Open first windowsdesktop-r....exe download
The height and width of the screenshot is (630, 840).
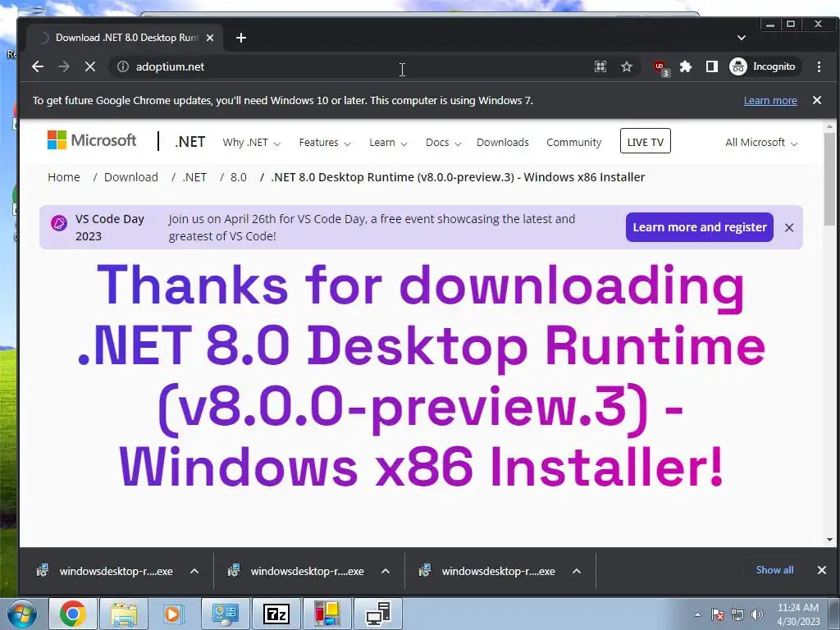click(105, 571)
